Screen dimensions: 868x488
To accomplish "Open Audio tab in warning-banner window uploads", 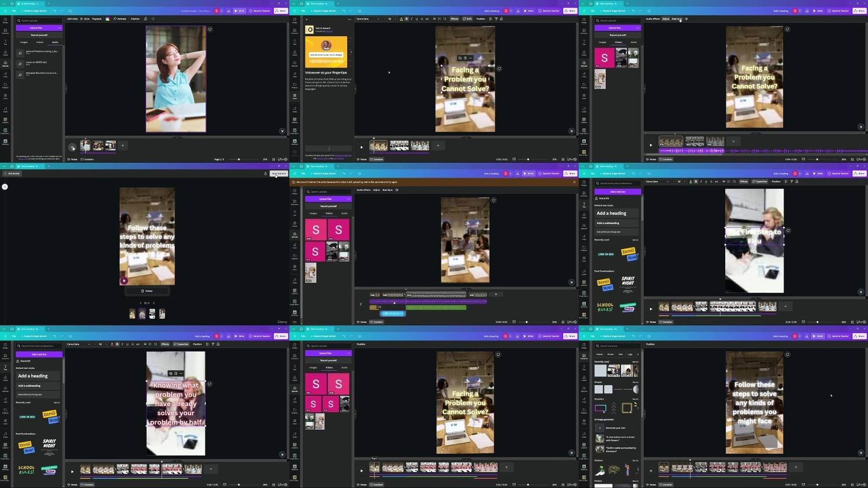I will coord(344,213).
